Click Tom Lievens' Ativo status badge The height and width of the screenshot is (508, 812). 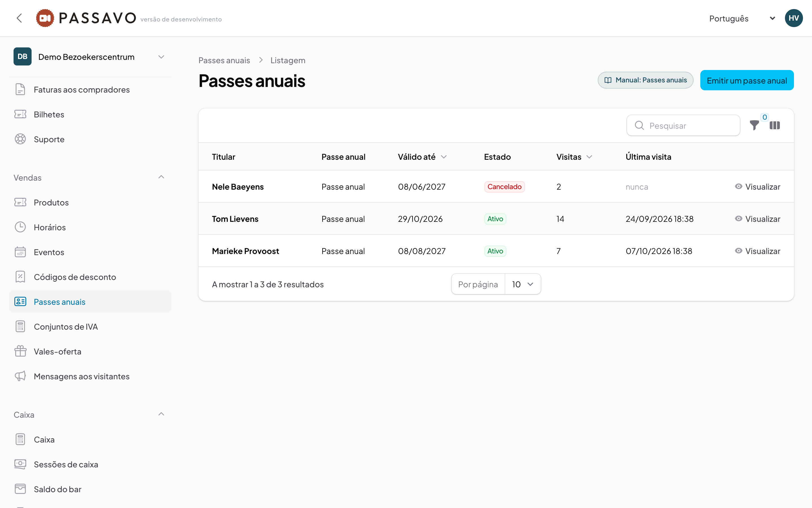[x=495, y=219]
